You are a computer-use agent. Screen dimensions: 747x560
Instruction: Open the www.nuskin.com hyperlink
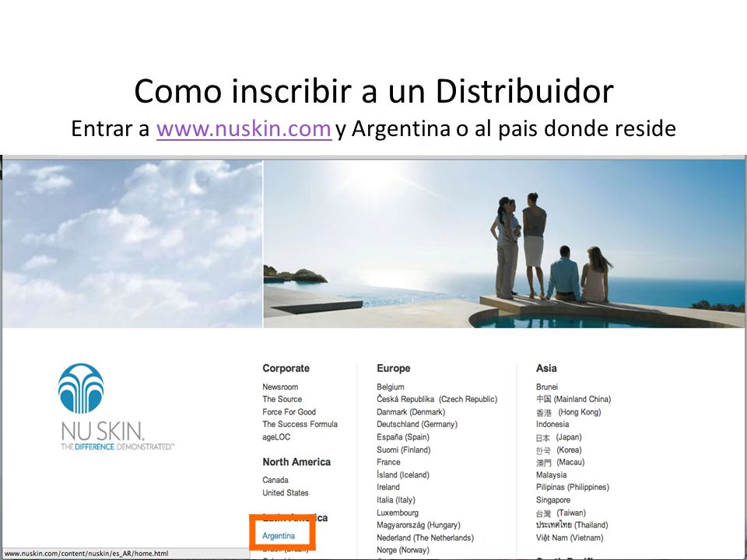[244, 128]
